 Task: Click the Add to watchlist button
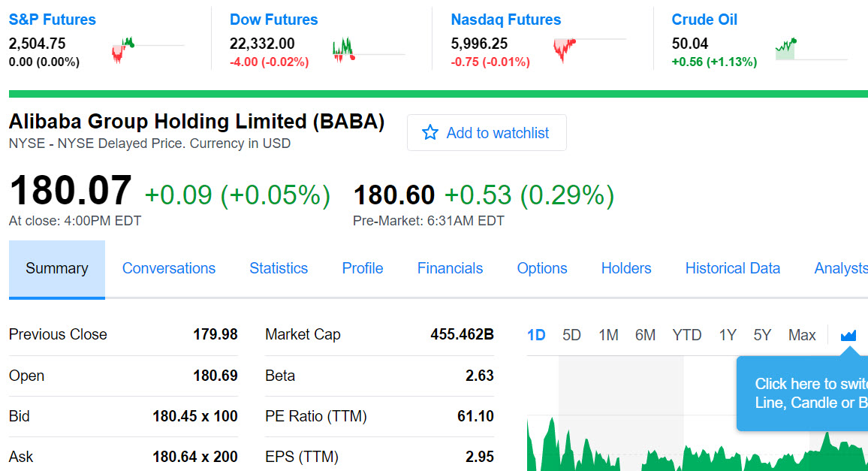pyautogui.click(x=487, y=133)
